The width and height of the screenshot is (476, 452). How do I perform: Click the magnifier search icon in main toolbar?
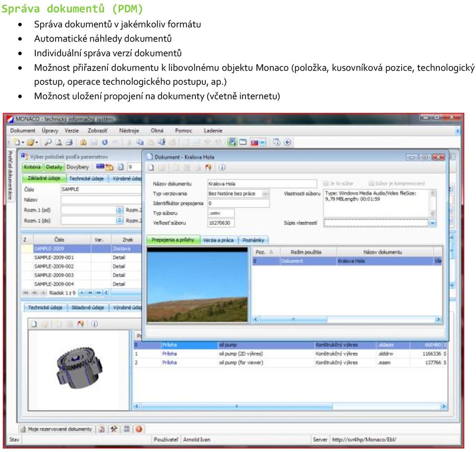(48, 142)
